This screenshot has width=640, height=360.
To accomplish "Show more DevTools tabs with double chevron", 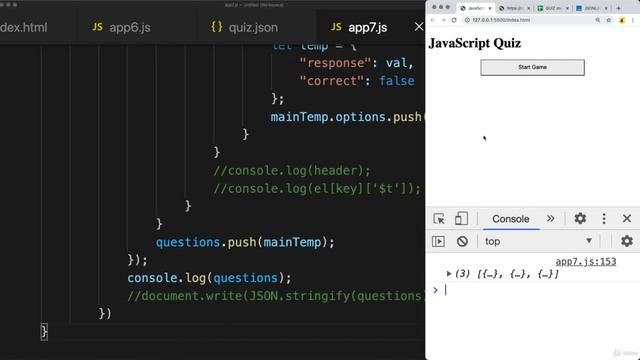I will click(x=551, y=219).
